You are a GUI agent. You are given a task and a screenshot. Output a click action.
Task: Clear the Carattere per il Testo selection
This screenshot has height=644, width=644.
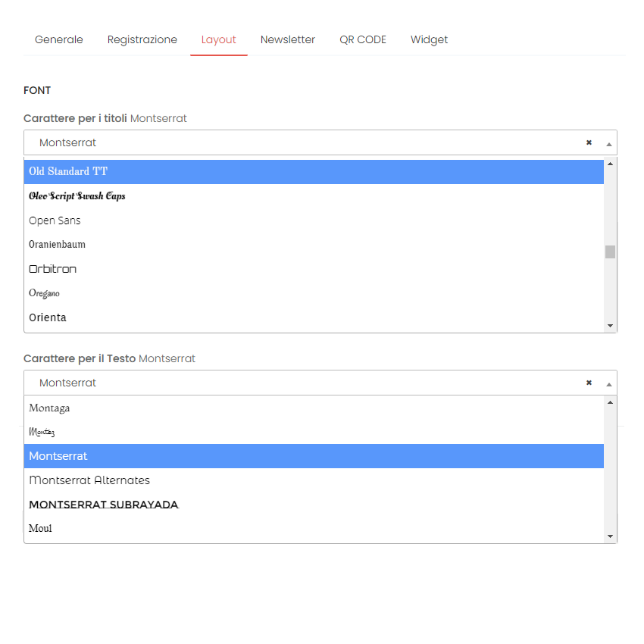tap(589, 383)
